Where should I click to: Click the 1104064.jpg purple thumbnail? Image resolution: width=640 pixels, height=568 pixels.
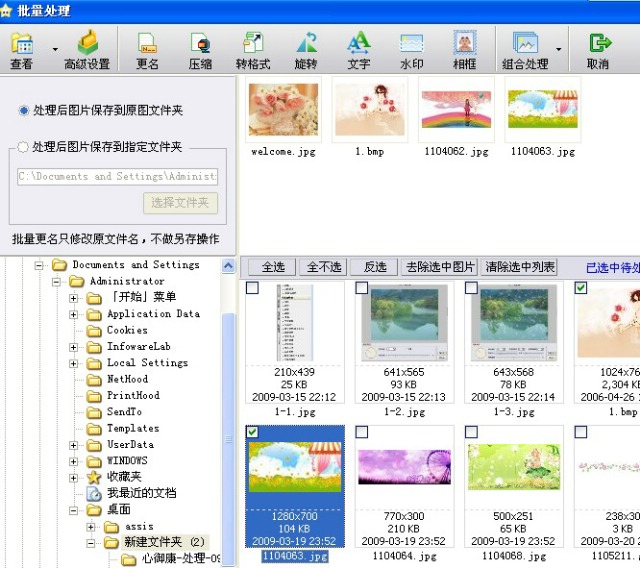pyautogui.click(x=404, y=467)
